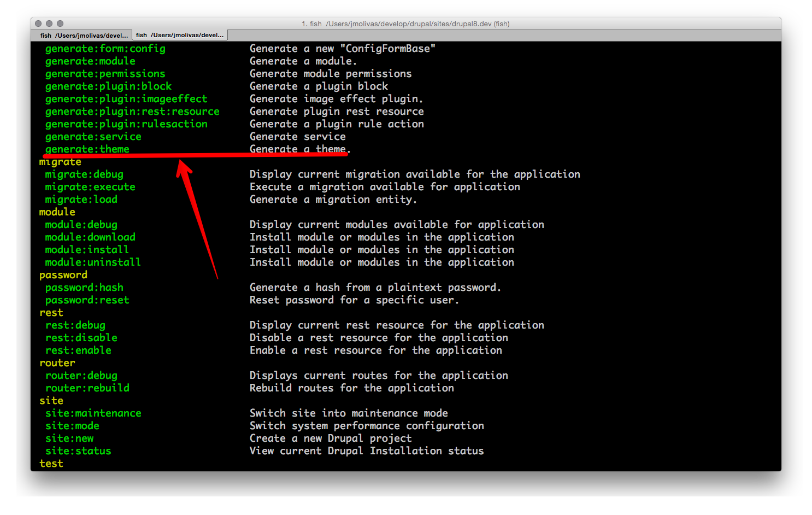The image size is (812, 515).
Task: Click "Disable a rest resource for the application"
Action: (379, 338)
